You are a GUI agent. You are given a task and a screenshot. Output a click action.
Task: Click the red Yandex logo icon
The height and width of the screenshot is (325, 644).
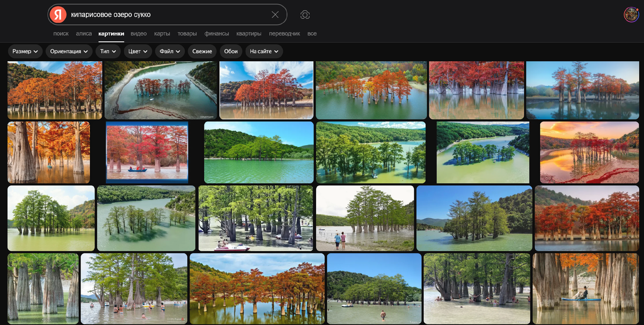click(58, 15)
